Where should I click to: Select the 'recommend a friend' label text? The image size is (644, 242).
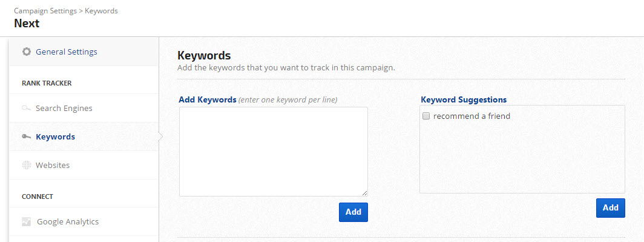pos(471,116)
